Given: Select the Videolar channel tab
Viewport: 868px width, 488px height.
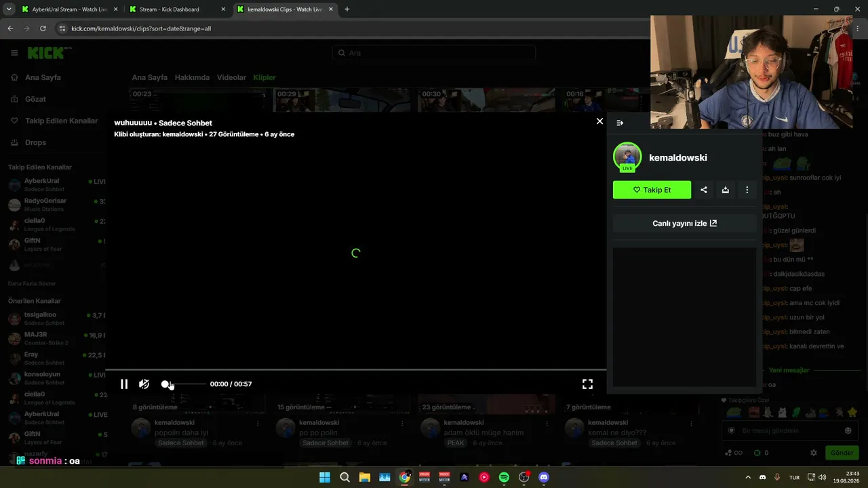Looking at the screenshot, I should 231,77.
